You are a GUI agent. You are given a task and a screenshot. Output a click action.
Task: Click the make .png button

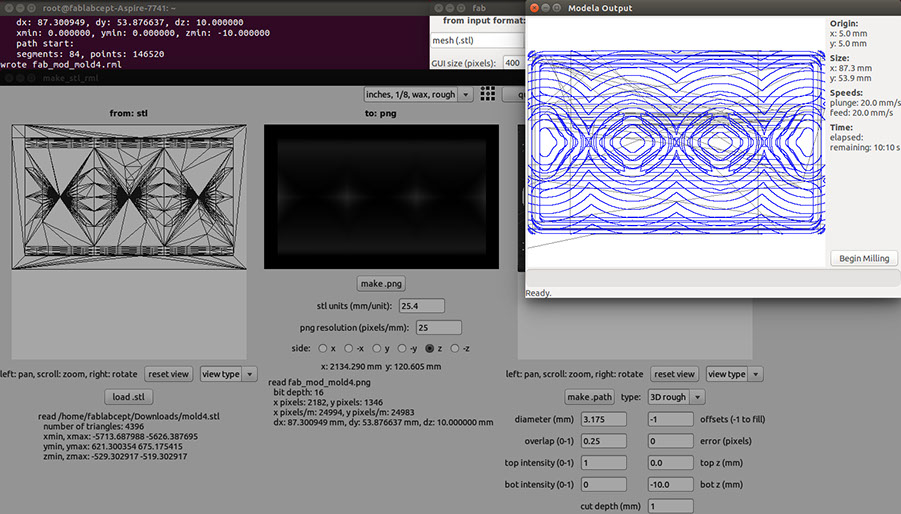point(381,284)
